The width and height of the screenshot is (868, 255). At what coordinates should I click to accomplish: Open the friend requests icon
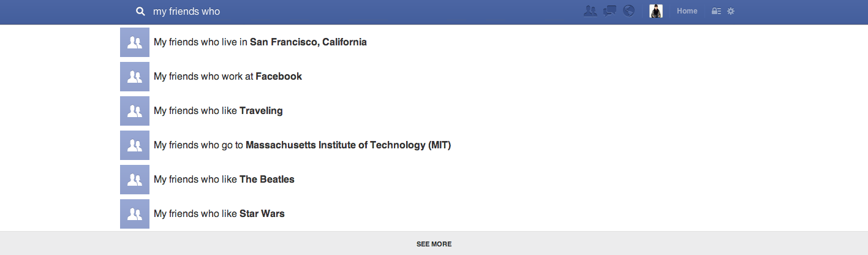tap(591, 11)
